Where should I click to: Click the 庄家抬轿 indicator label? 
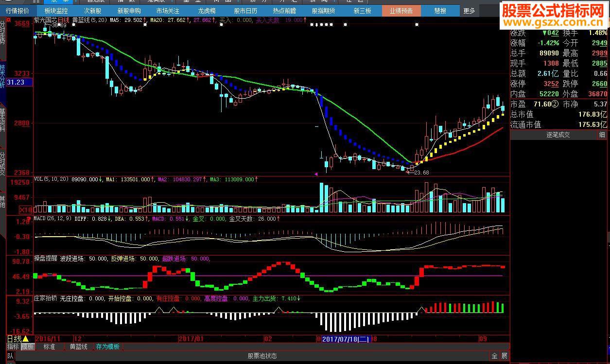point(45,298)
